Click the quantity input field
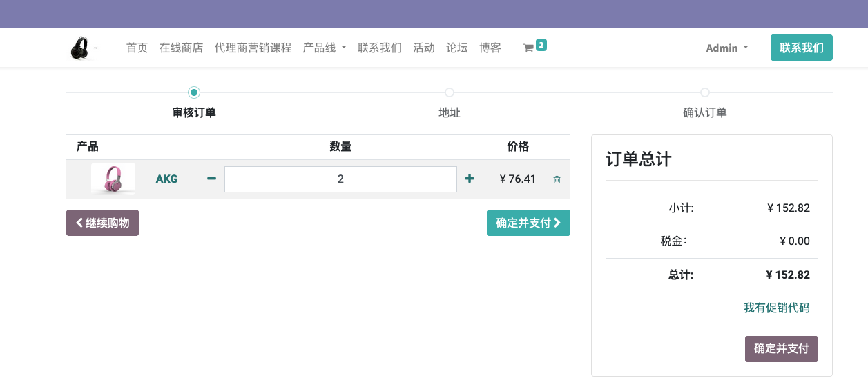The image size is (868, 389). coord(340,179)
